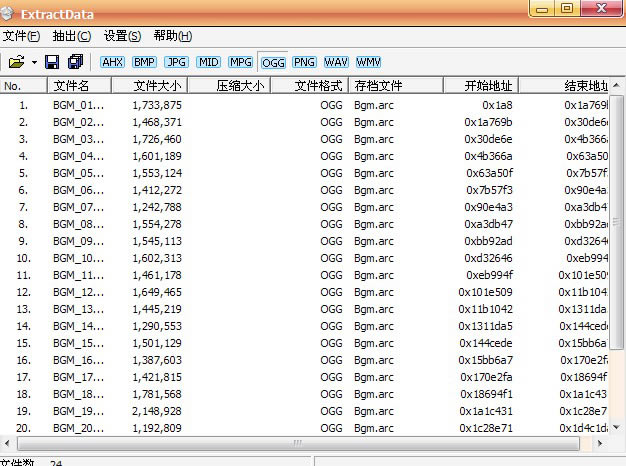Image resolution: width=626 pixels, height=466 pixels.
Task: Open the 文件(F) menu
Action: (21, 36)
